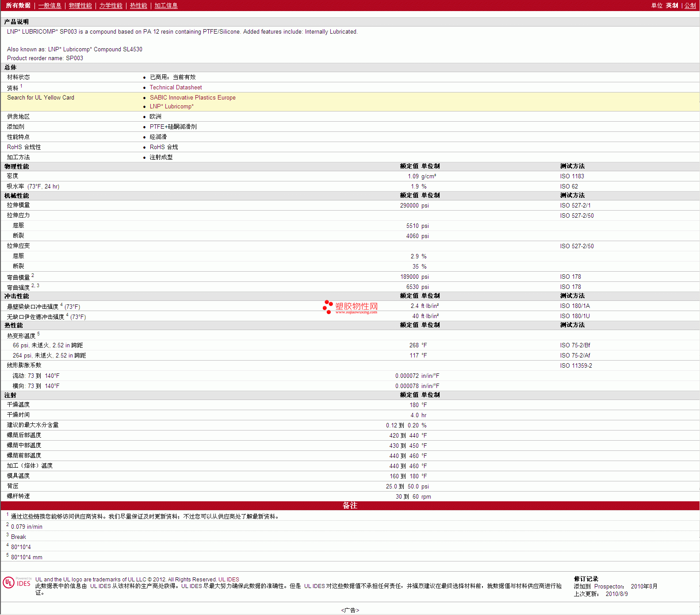Click the PTFE+硅酮润滑剂 additive link
Image resolution: width=700 pixels, height=615 pixels.
[173, 127]
